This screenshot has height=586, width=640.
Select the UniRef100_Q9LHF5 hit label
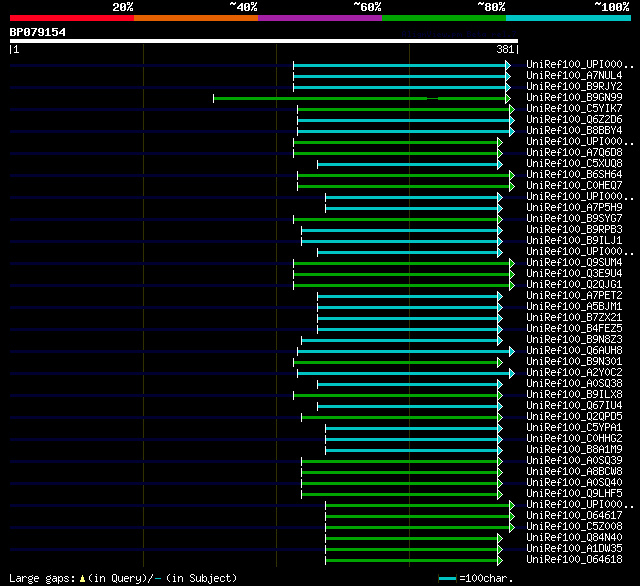[574, 494]
